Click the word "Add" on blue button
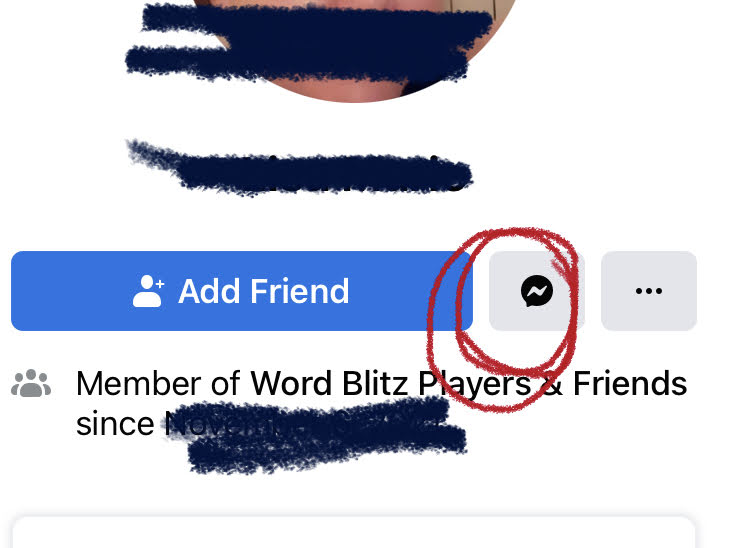The height and width of the screenshot is (548, 729). pos(212,291)
